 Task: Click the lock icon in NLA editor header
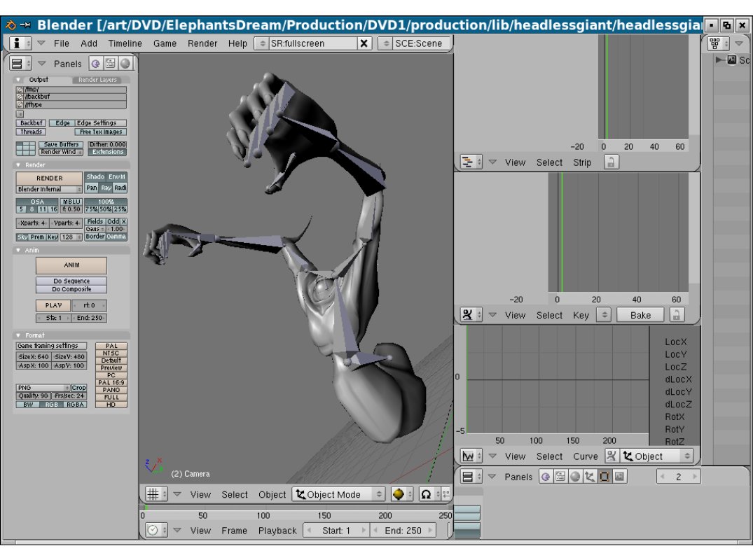click(x=611, y=162)
